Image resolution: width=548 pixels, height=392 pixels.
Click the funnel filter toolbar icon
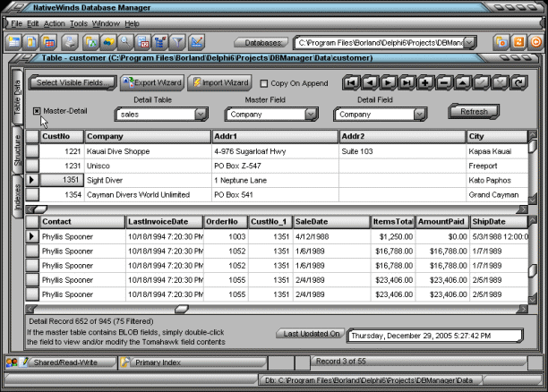pos(177,42)
